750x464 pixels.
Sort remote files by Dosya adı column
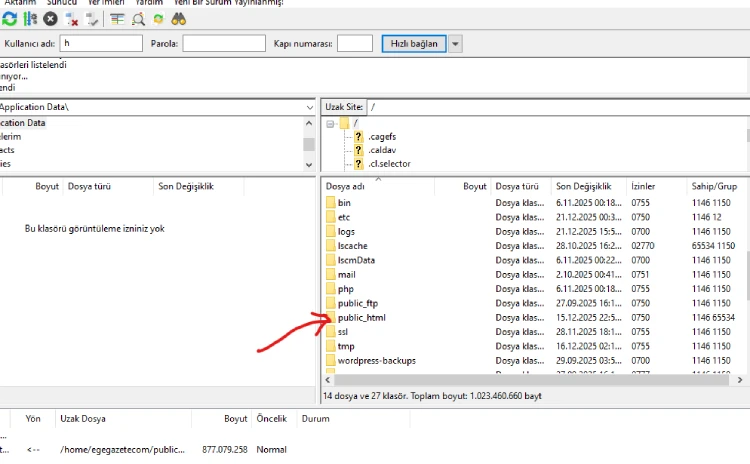pyautogui.click(x=378, y=187)
